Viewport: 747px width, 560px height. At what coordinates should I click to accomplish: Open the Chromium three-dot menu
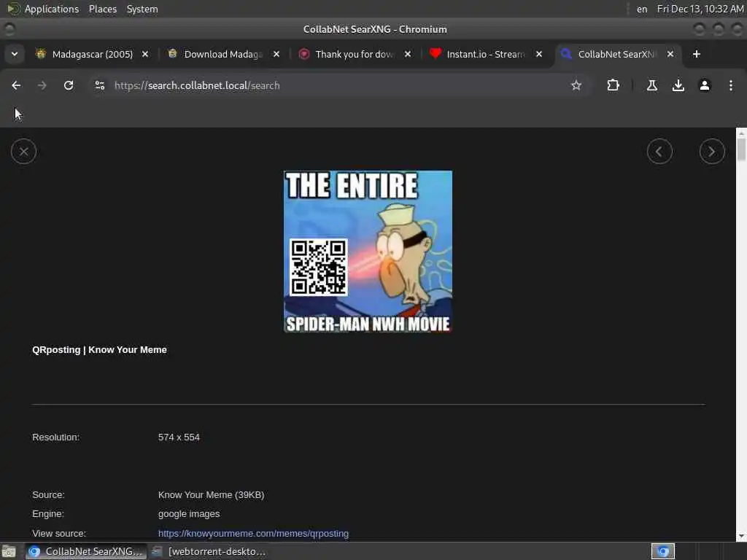[730, 85]
